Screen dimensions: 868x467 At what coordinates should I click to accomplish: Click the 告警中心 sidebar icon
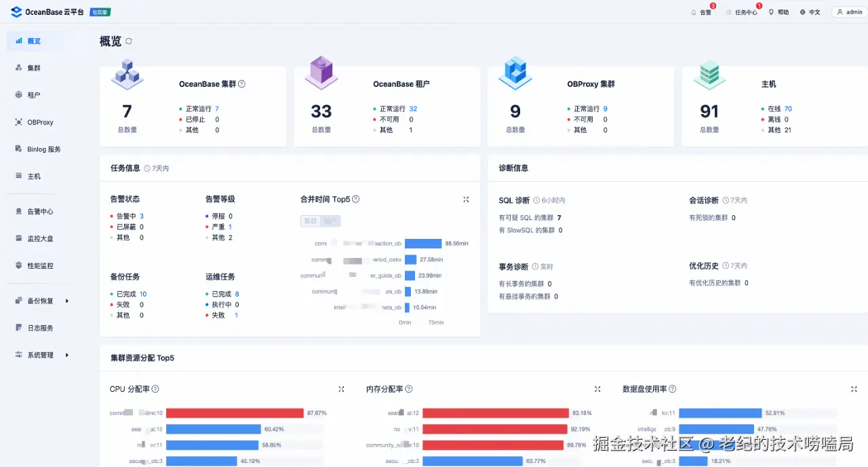point(19,211)
